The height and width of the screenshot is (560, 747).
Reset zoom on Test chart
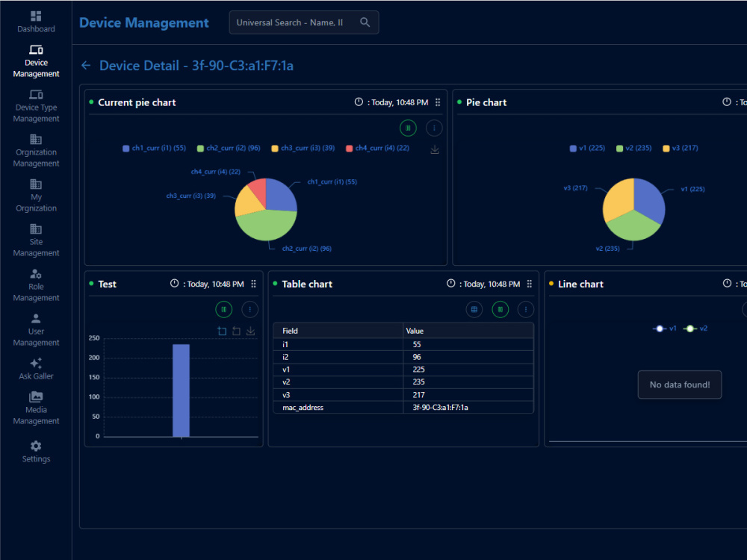tap(236, 331)
